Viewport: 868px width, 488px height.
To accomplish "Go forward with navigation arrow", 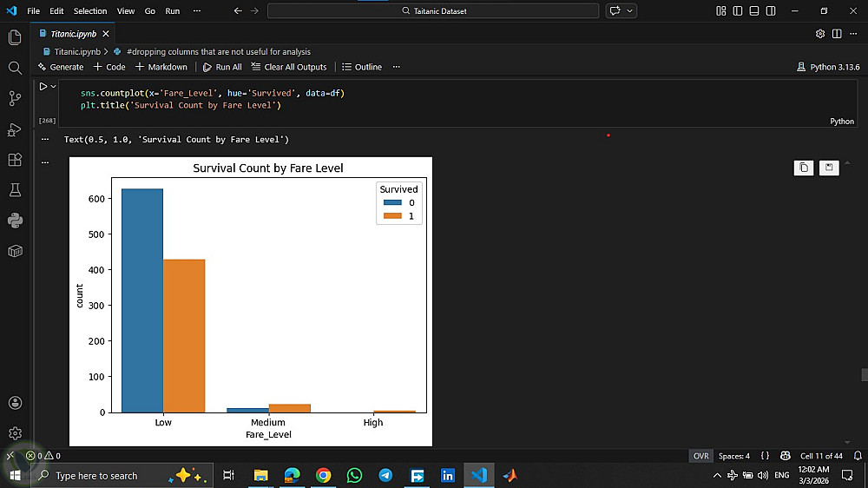I will (254, 11).
